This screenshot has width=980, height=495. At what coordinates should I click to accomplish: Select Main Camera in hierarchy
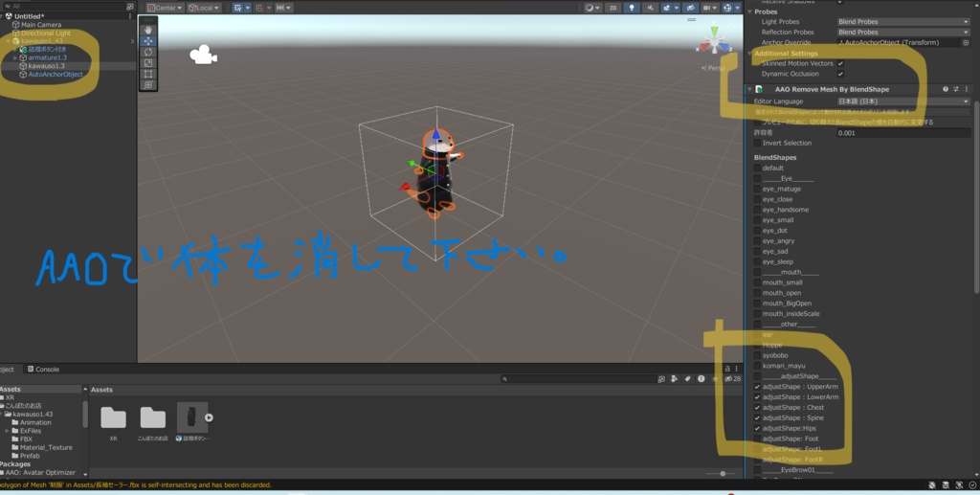[x=41, y=24]
